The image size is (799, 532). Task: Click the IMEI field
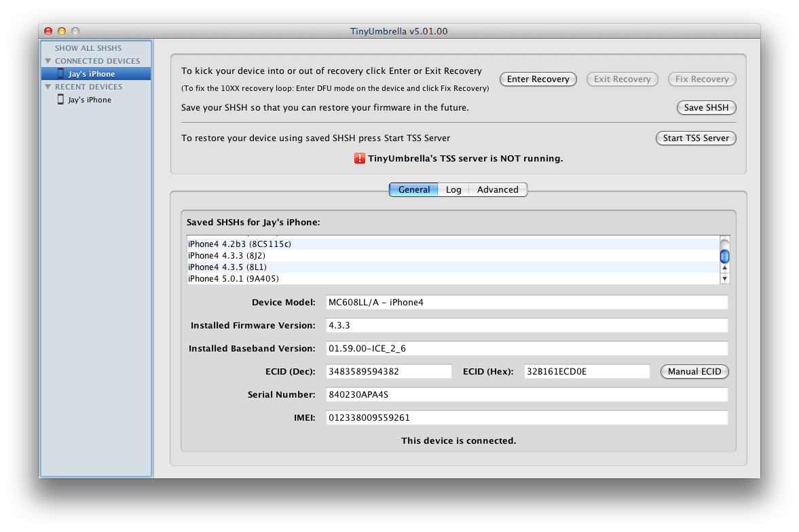tap(527, 418)
